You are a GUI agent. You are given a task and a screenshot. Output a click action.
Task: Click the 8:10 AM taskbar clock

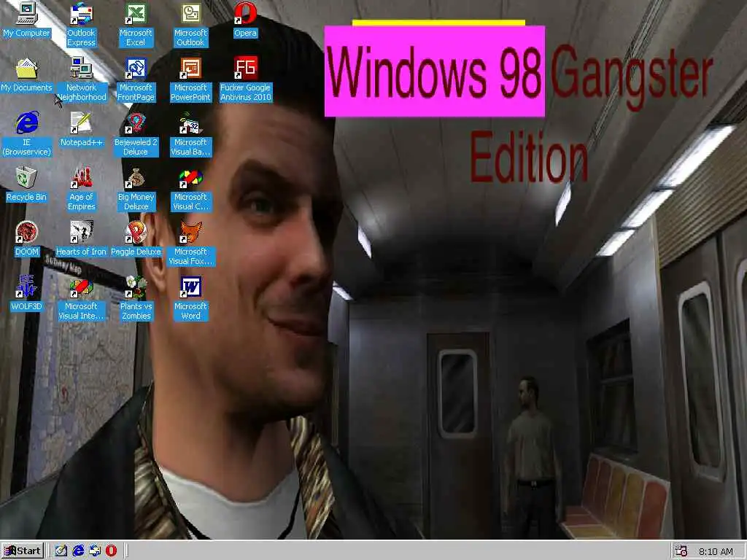[x=716, y=551]
